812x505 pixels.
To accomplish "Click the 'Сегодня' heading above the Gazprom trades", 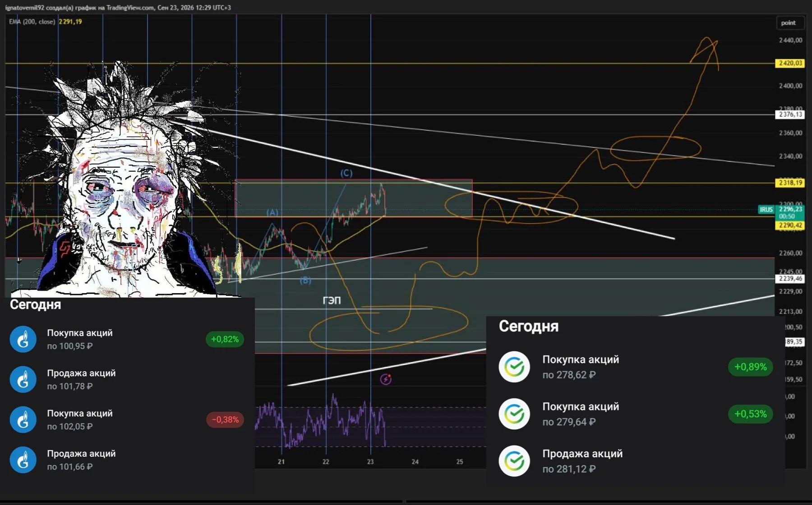I will click(x=35, y=305).
